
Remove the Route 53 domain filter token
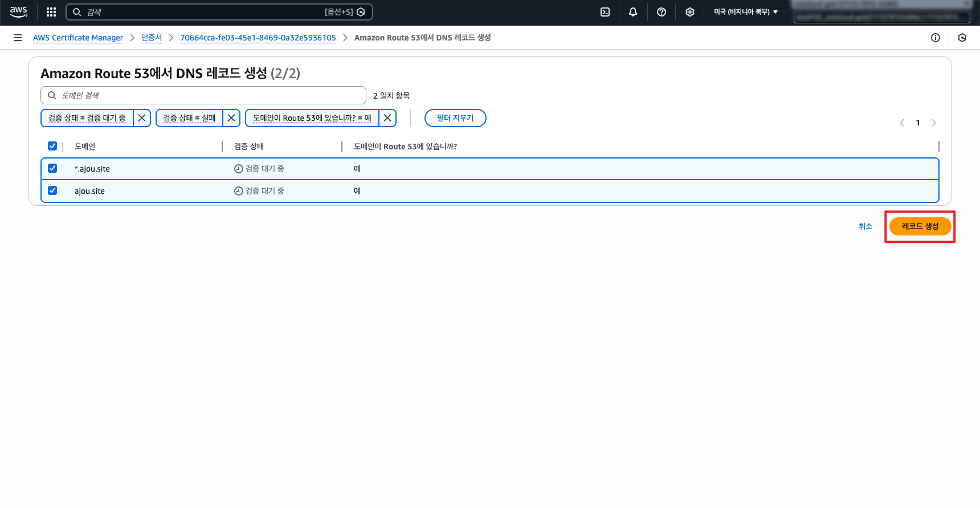[387, 118]
